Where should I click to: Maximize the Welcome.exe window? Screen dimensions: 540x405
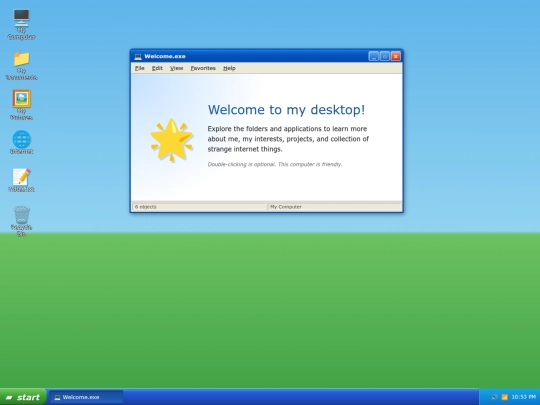tap(385, 56)
